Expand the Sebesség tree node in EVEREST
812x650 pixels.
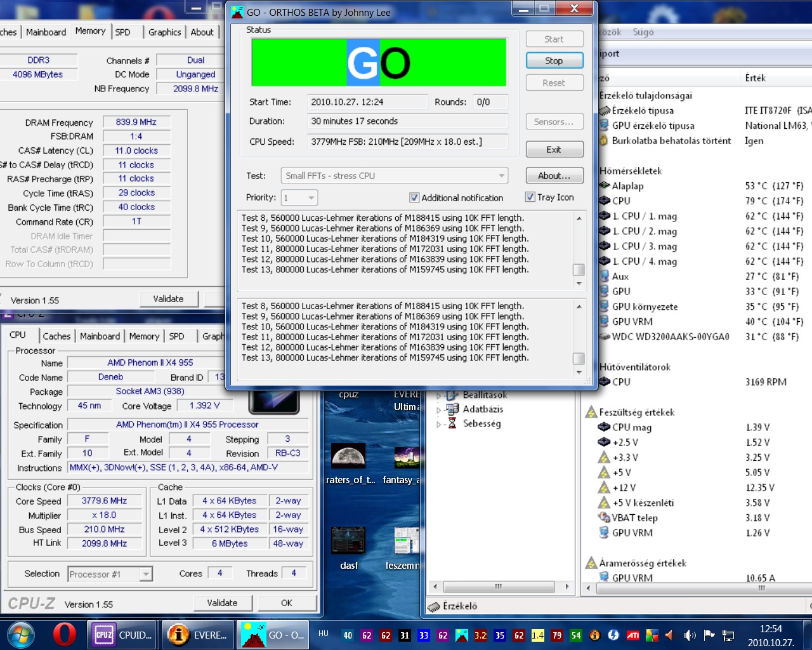(x=438, y=424)
